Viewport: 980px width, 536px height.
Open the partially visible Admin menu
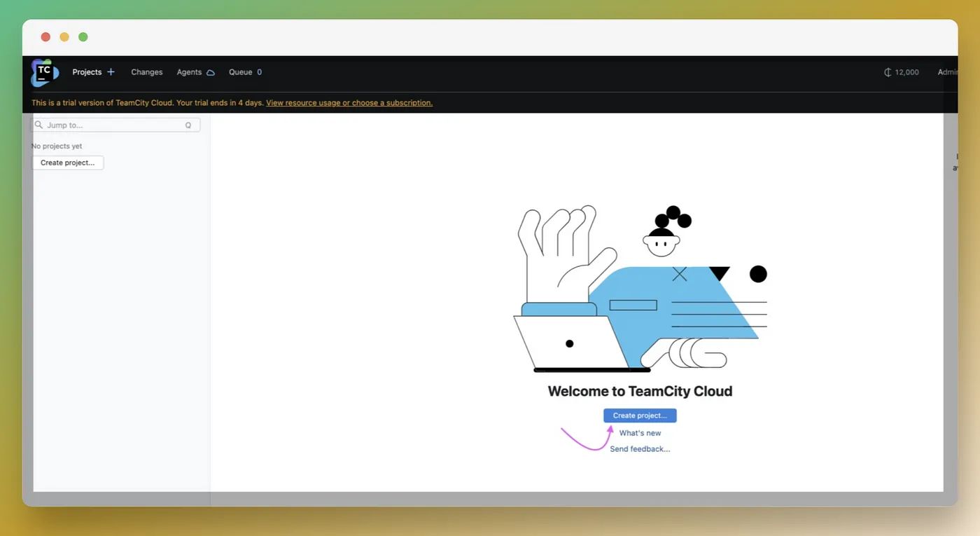coord(948,72)
